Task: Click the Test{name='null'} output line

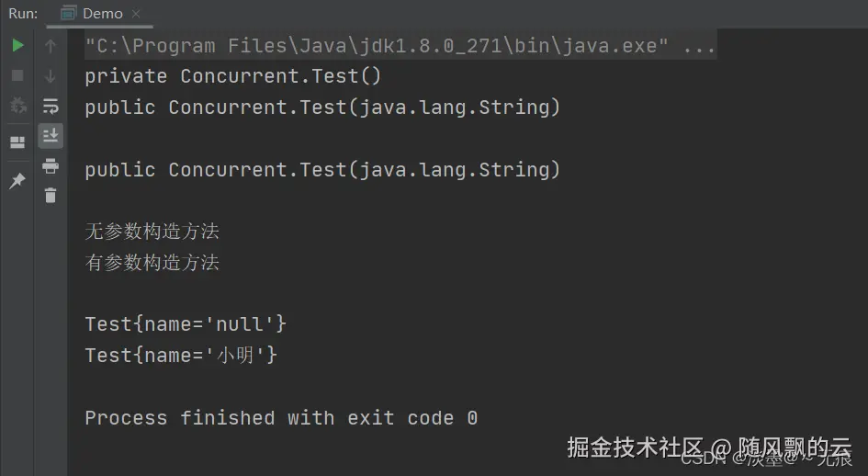Action: [x=186, y=323]
